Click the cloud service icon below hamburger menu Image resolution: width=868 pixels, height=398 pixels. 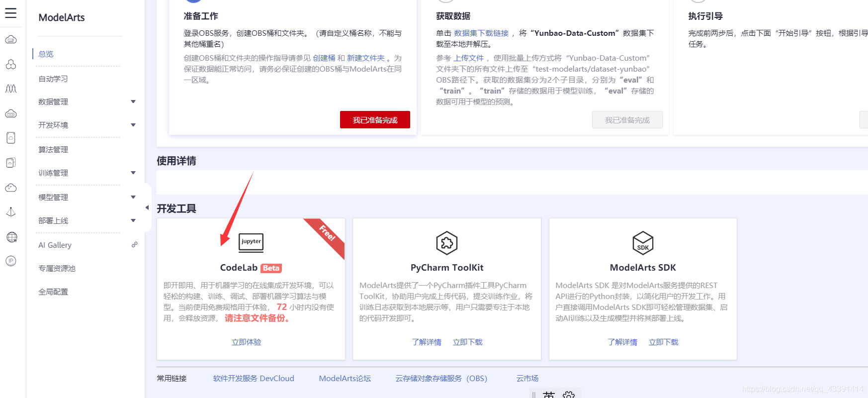11,40
